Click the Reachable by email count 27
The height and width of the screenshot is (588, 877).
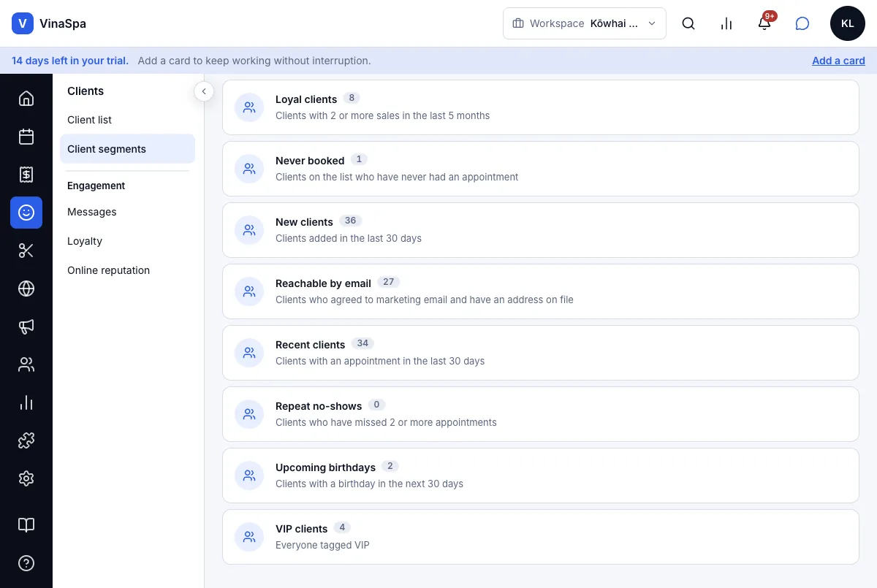389,282
